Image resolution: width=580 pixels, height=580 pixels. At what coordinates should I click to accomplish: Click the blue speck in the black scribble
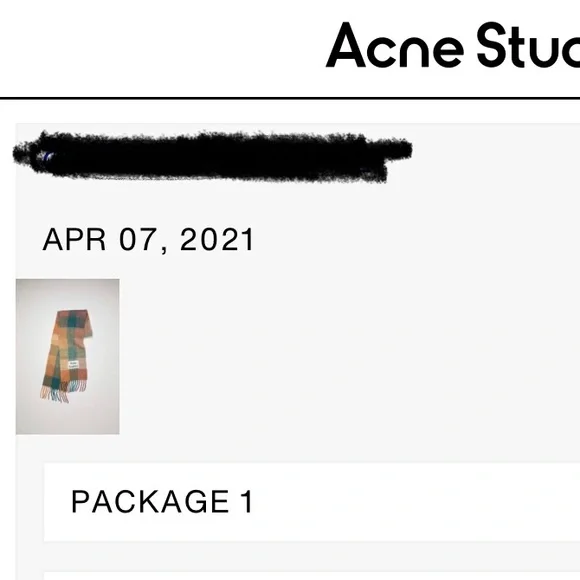point(46,156)
